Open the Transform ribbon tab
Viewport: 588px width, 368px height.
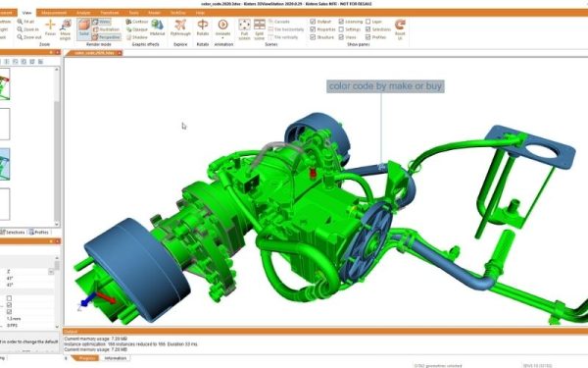110,13
